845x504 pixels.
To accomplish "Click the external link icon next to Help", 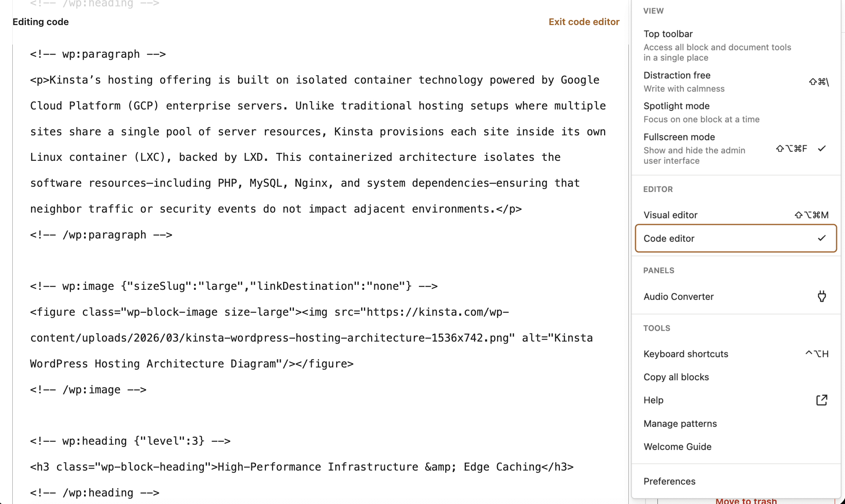I will 822,400.
